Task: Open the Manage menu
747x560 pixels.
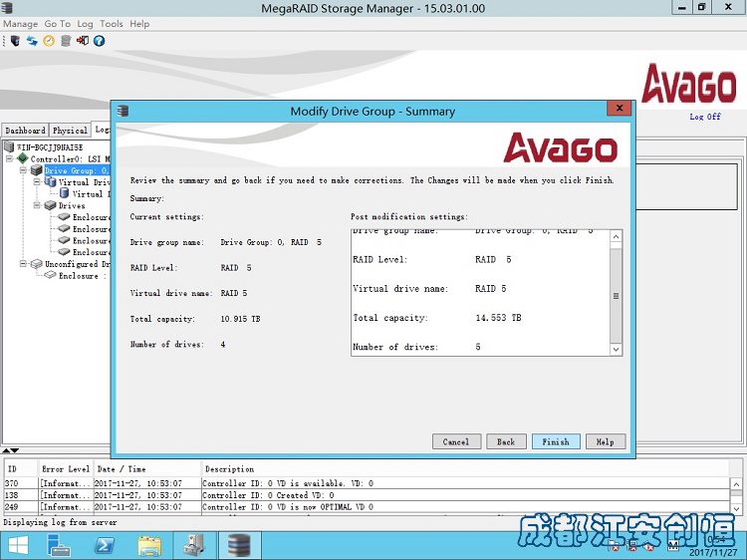Action: [x=21, y=24]
